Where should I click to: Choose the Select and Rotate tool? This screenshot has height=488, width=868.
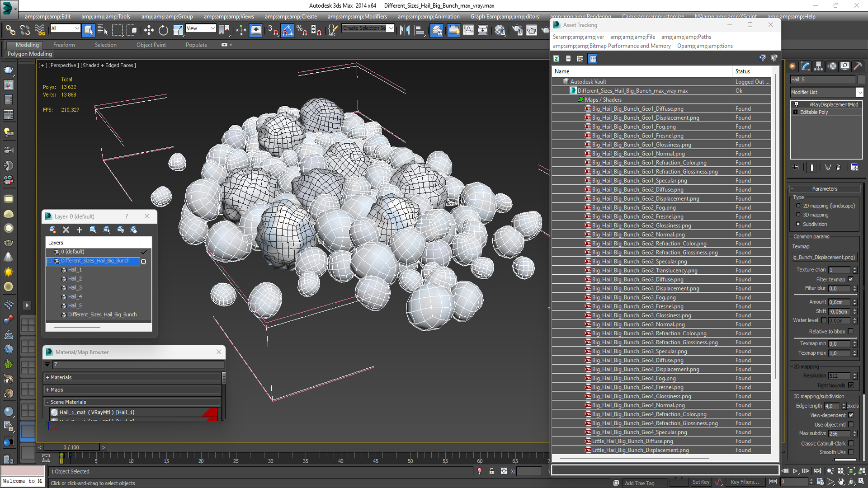click(x=163, y=30)
